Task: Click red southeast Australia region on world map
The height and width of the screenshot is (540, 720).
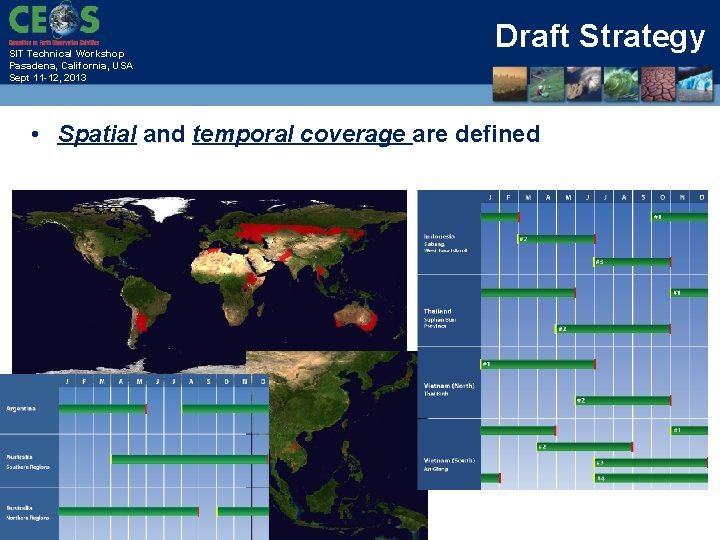Action: (x=370, y=321)
